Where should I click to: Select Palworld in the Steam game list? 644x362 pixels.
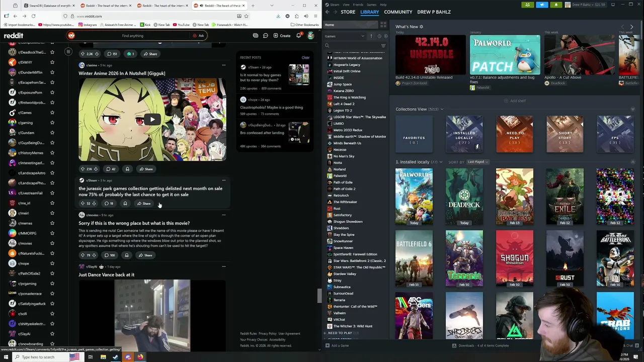coord(340,176)
